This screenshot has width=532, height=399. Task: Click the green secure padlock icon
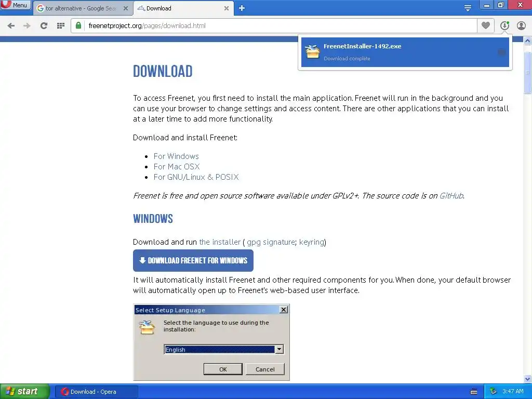point(78,25)
